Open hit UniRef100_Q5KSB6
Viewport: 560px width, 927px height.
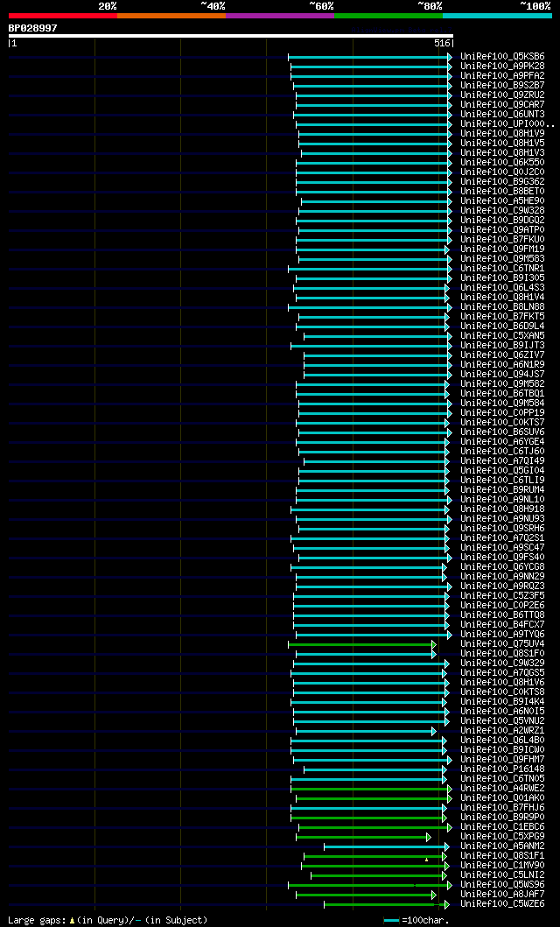click(x=503, y=57)
